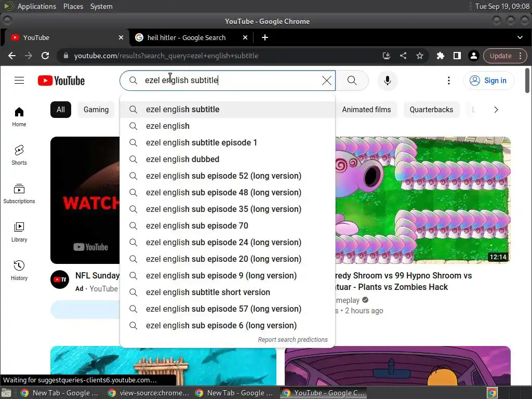This screenshot has width=532, height=399.
Task: Click the browser forward arrow
Action: (29, 56)
